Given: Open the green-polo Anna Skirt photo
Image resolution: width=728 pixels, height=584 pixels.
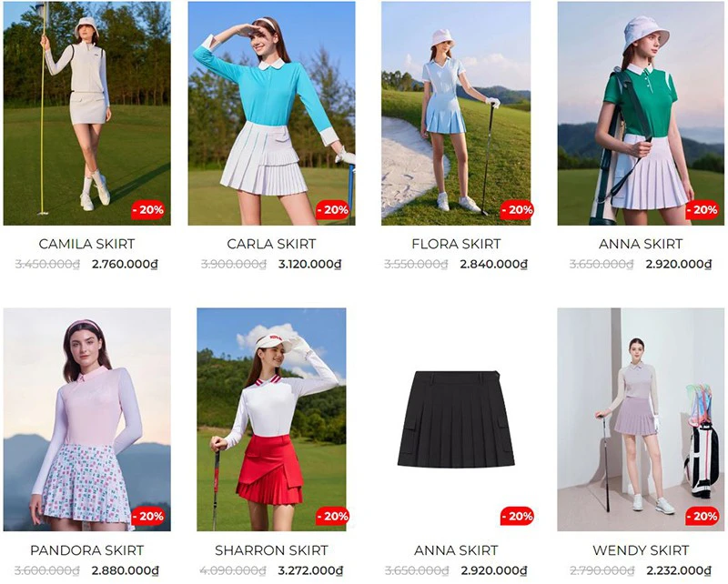Looking at the screenshot, I should click(x=641, y=114).
